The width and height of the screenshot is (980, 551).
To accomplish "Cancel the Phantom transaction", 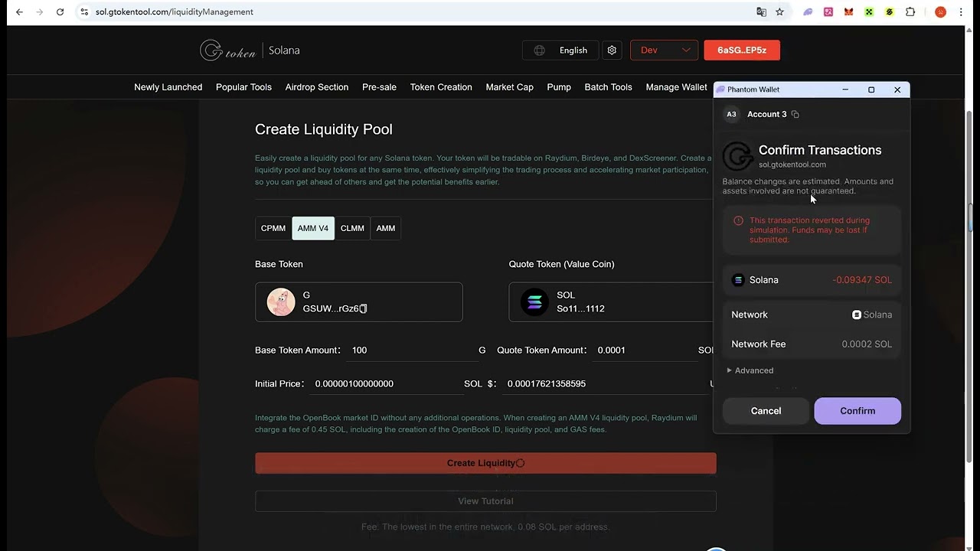I will (x=766, y=411).
